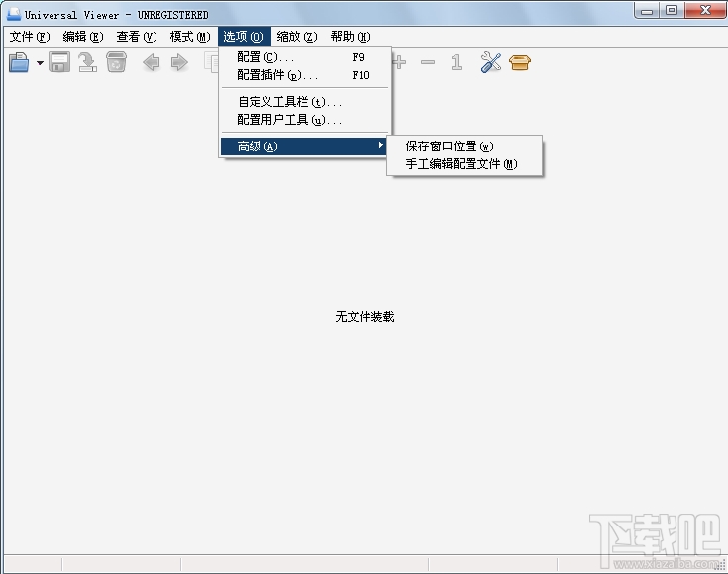Open the 查看(V) menu
The width and height of the screenshot is (728, 574).
coord(137,37)
